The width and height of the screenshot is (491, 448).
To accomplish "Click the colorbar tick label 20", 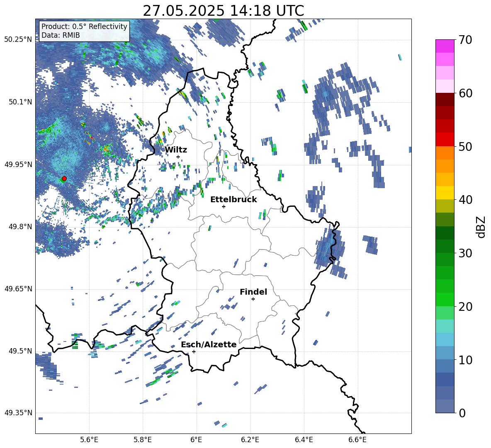I will click(x=465, y=306).
